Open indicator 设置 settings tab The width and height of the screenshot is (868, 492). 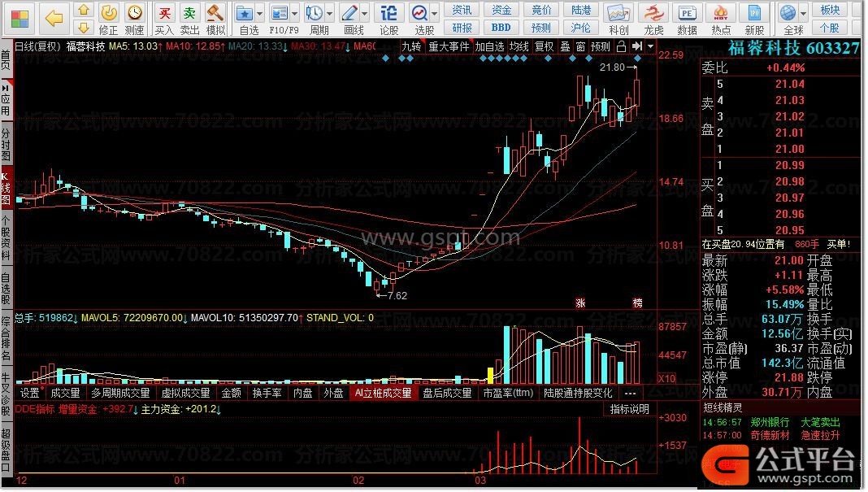pyautogui.click(x=30, y=393)
